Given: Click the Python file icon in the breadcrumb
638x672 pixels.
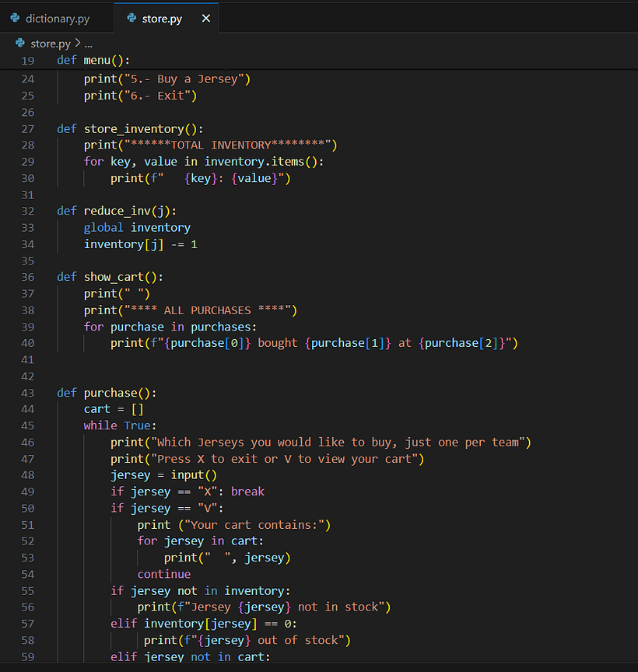Looking at the screenshot, I should pos(20,44).
